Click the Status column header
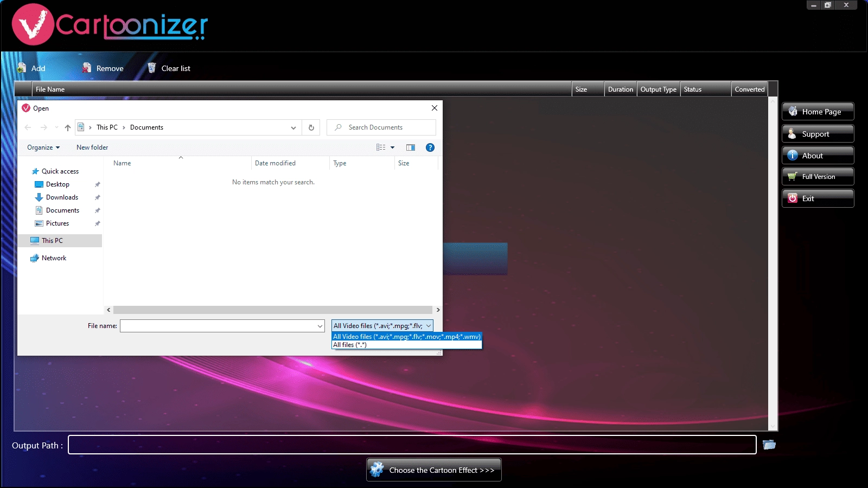This screenshot has width=868, height=488. [x=706, y=89]
